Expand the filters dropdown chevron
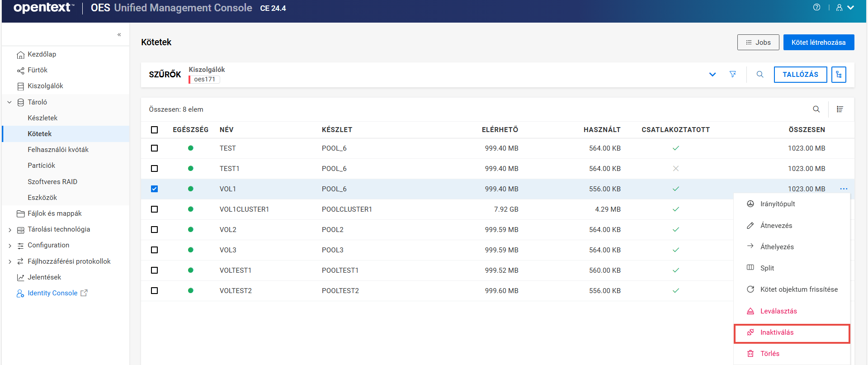Viewport: 868px width, 365px height. tap(712, 75)
